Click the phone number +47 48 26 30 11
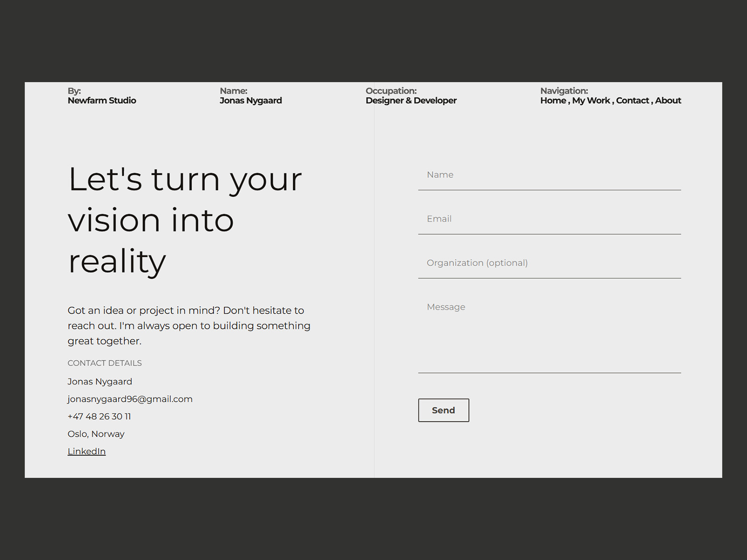 coord(99,416)
